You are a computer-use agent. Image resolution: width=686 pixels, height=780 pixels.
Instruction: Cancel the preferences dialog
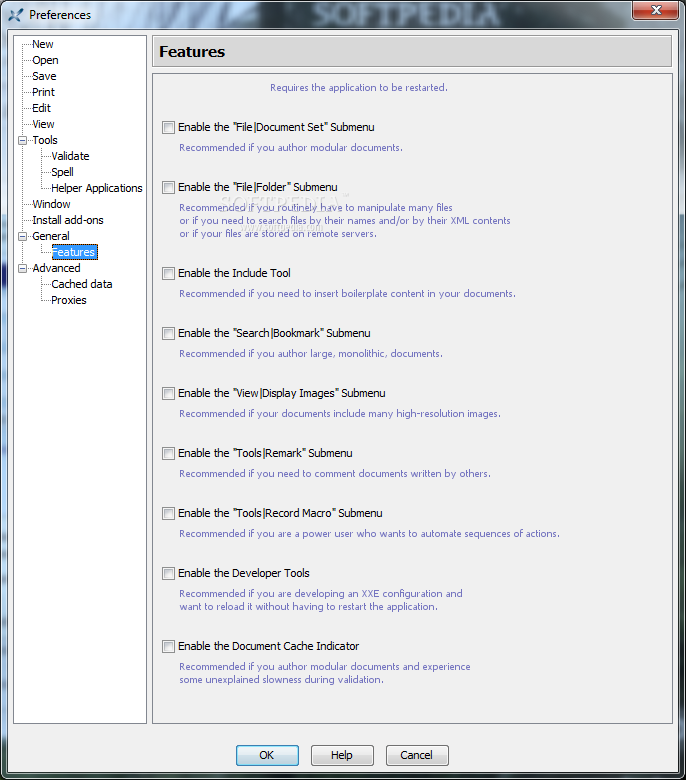(x=417, y=755)
